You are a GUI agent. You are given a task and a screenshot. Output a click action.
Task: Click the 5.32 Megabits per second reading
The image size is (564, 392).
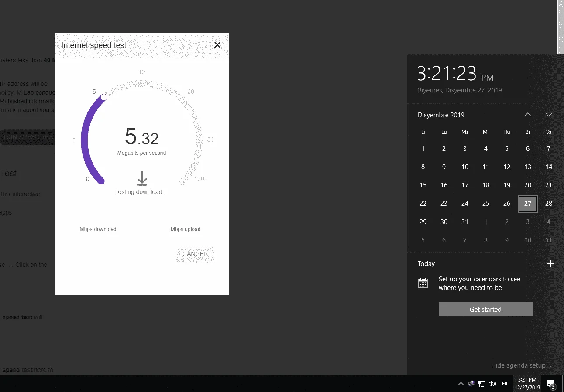pyautogui.click(x=141, y=140)
